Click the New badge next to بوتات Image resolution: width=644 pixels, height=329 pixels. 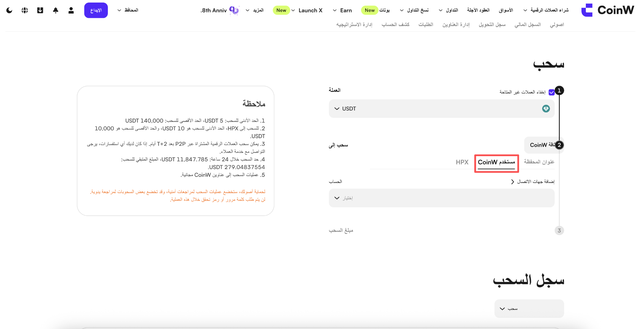click(x=369, y=10)
